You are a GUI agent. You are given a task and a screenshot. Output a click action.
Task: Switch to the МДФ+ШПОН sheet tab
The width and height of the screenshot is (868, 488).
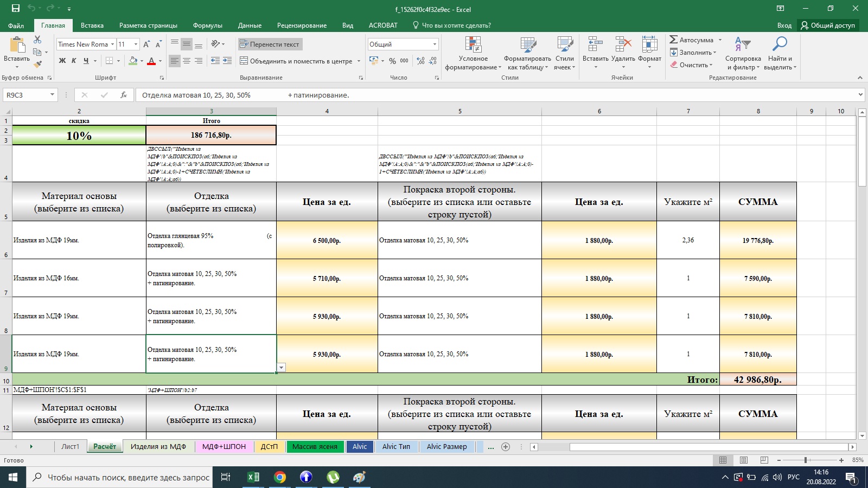pos(224,447)
